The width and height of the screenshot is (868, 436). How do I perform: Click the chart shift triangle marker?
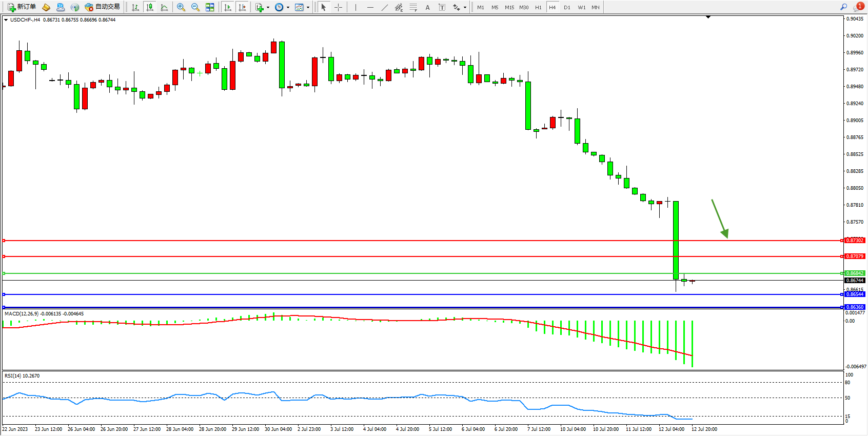[x=708, y=17]
